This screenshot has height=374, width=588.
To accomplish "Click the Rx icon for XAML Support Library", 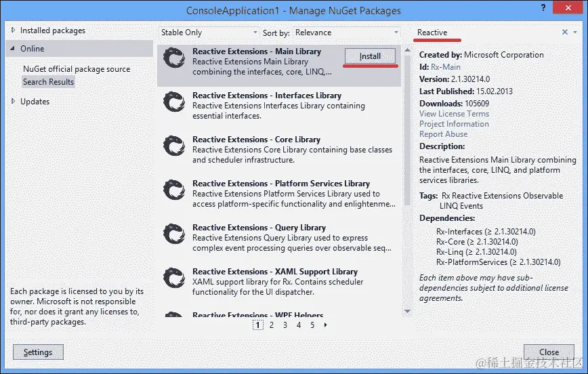I will 174,278.
